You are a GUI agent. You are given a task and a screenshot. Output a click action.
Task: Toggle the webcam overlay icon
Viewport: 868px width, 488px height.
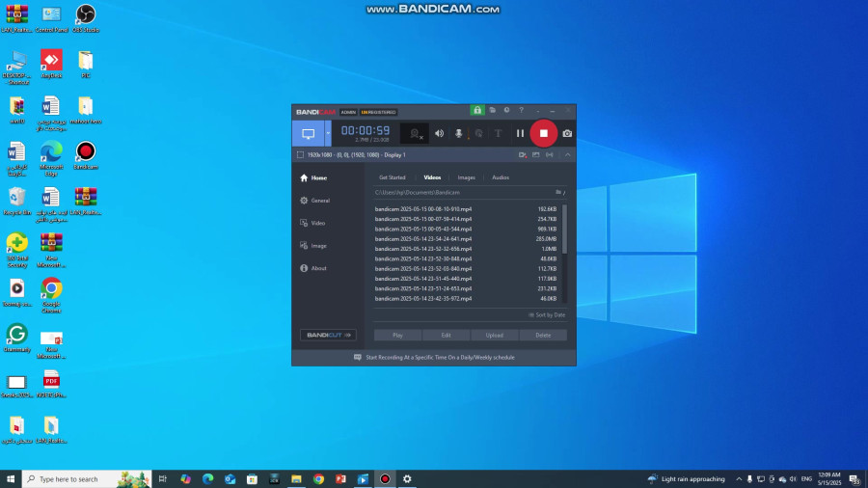[415, 133]
